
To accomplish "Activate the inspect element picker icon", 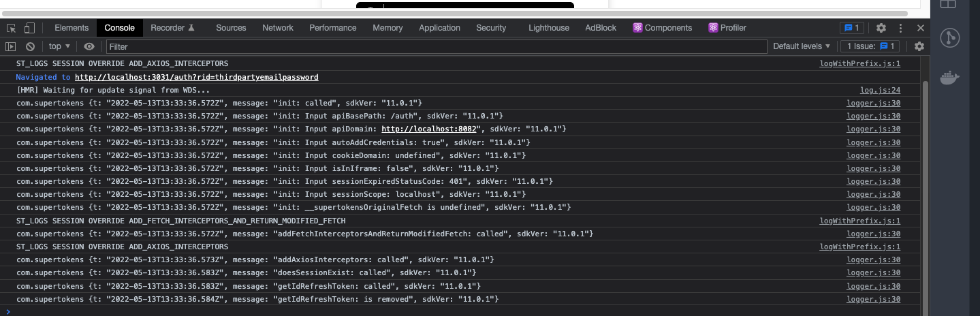I will (x=12, y=28).
